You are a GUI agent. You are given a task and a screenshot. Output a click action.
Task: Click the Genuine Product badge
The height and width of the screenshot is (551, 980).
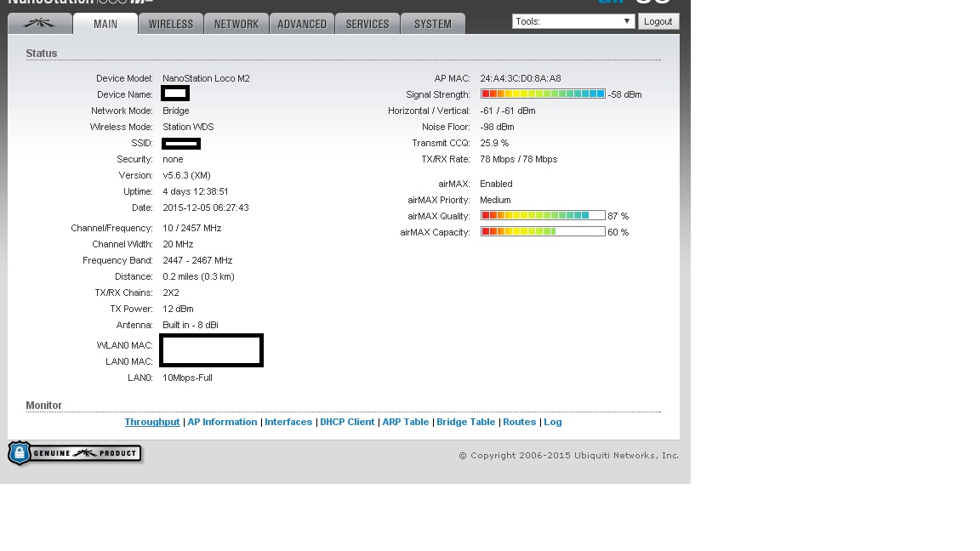click(x=75, y=453)
